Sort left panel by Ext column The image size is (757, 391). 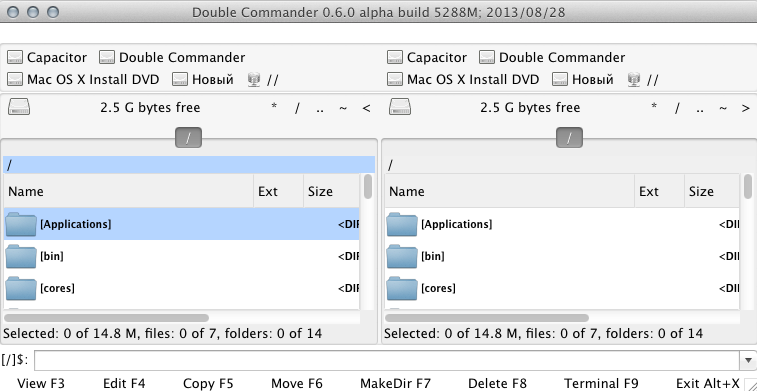click(279, 191)
